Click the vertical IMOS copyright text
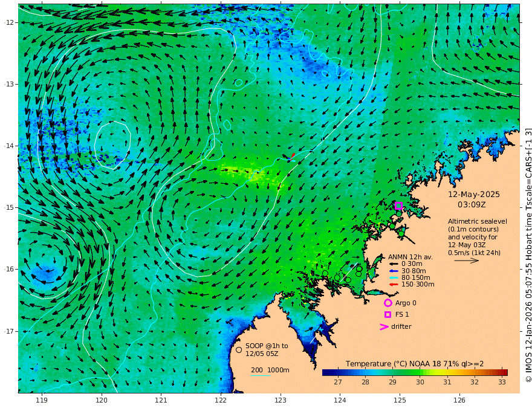Image resolution: width=532 pixels, height=411 pixels. (528, 254)
